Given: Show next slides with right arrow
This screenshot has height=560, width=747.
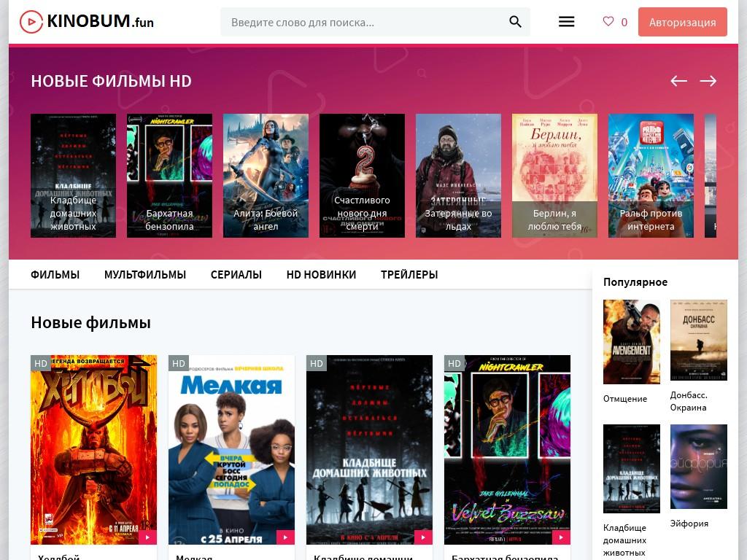Looking at the screenshot, I should point(708,81).
